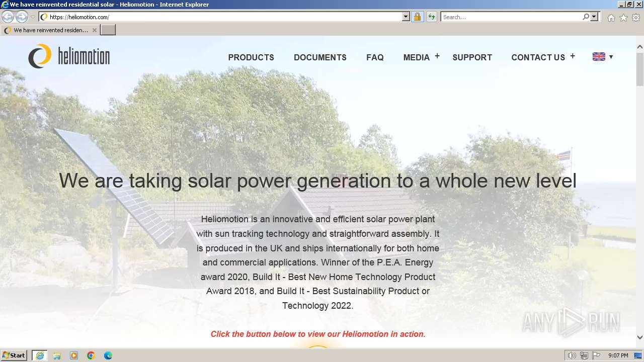Screen dimensions: 644x362
Task: Open the recent pages dropdown arrow
Action: (33, 17)
